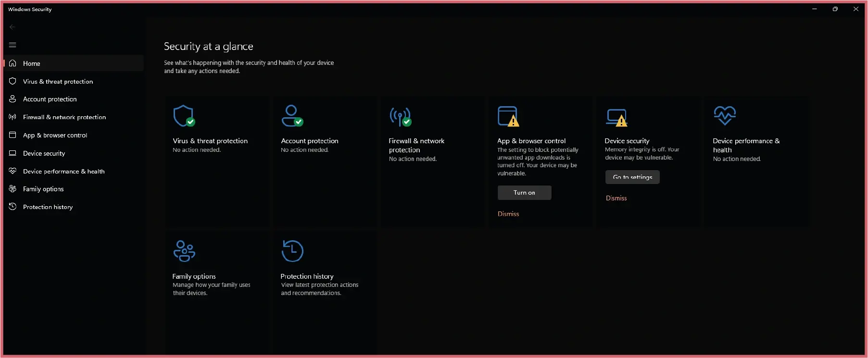Click the window icon beside App & browser control in sidebar
The height and width of the screenshot is (358, 868).
point(13,135)
